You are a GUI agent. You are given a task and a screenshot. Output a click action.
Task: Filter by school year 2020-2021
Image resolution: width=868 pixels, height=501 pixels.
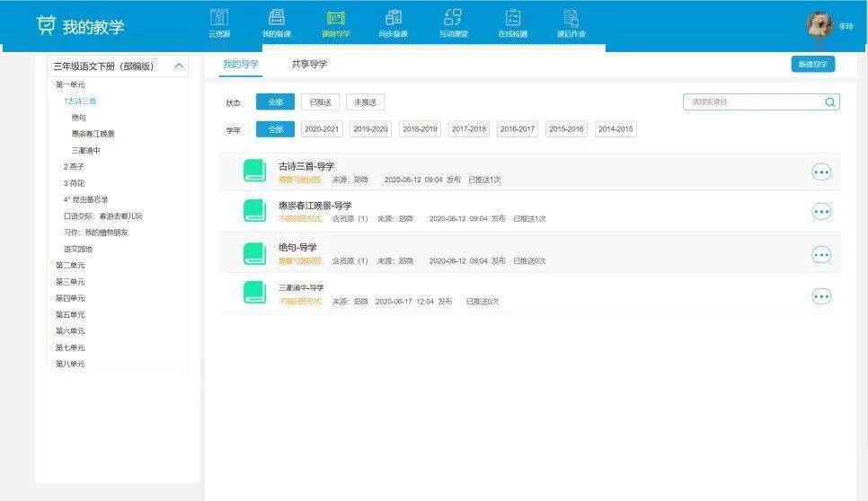click(x=322, y=129)
